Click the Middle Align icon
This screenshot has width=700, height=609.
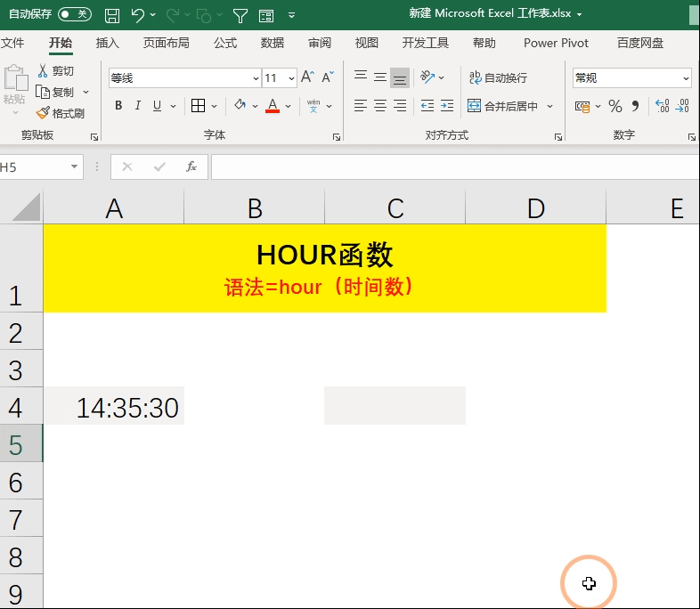[x=380, y=77]
